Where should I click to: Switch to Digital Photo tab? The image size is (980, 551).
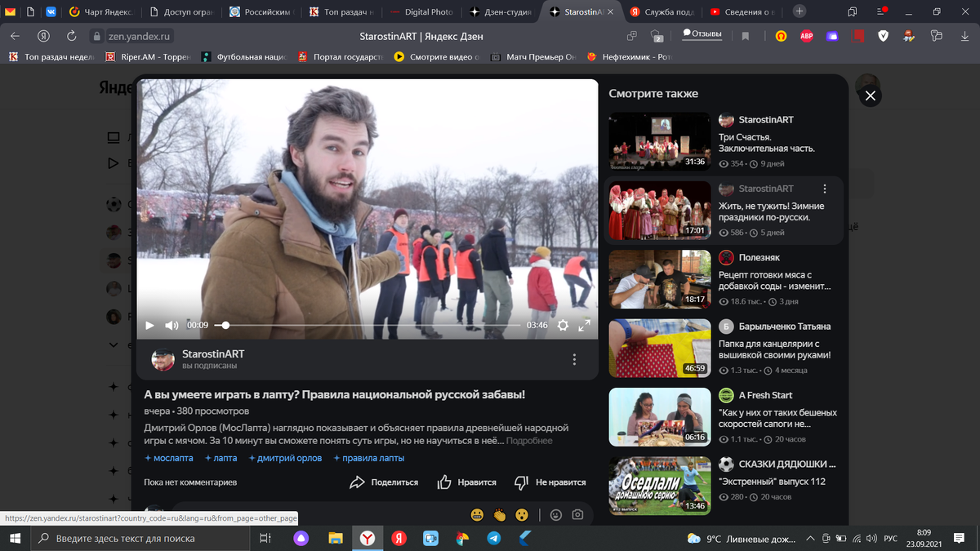[x=421, y=11]
